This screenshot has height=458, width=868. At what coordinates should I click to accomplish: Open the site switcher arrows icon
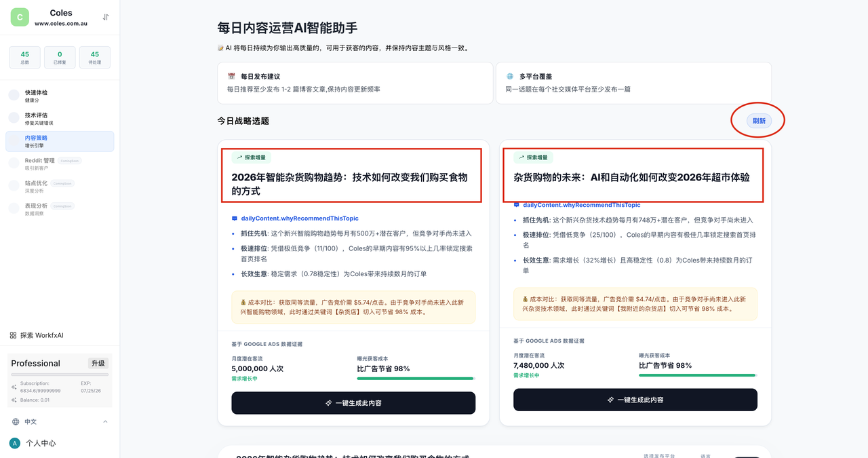(x=106, y=17)
